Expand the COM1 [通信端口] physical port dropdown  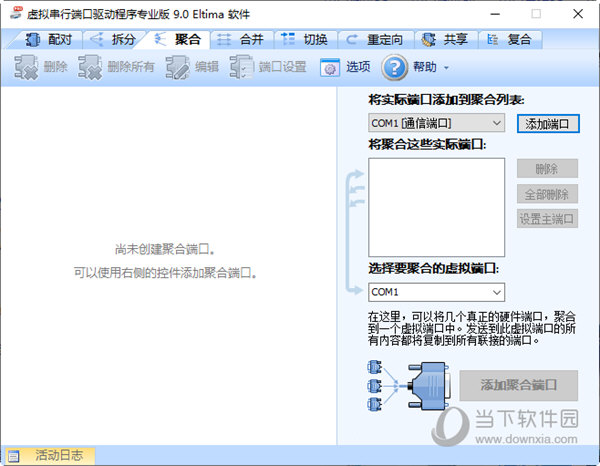pos(497,123)
